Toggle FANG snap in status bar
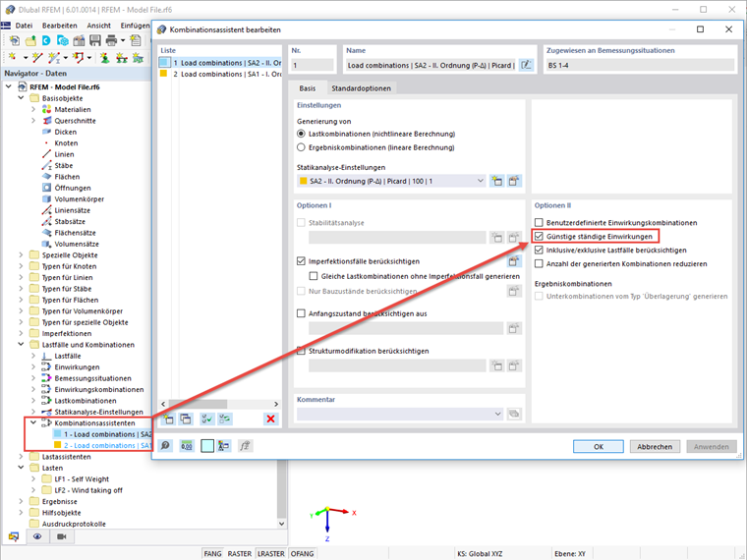 (x=212, y=554)
